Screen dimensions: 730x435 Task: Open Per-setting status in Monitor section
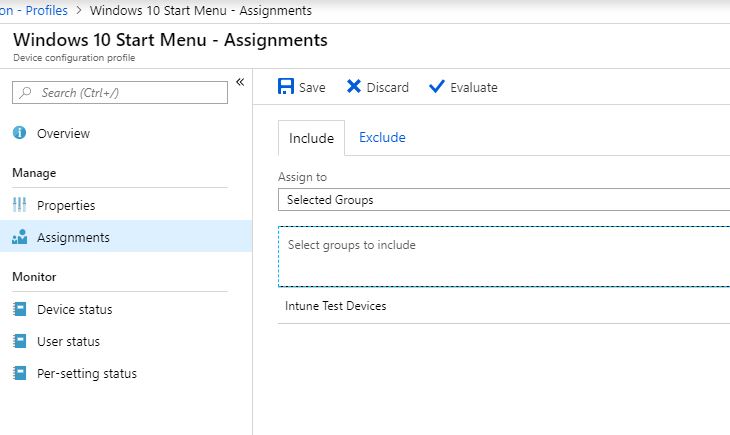(87, 373)
